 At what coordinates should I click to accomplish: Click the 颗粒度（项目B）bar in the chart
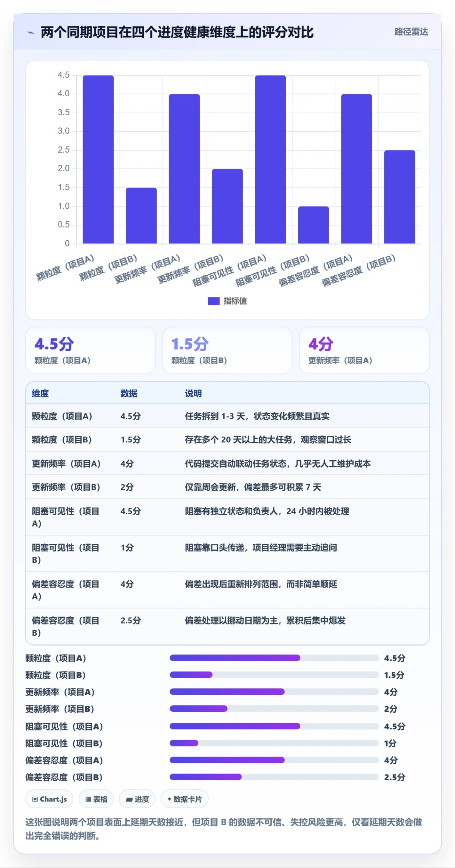[x=141, y=216]
